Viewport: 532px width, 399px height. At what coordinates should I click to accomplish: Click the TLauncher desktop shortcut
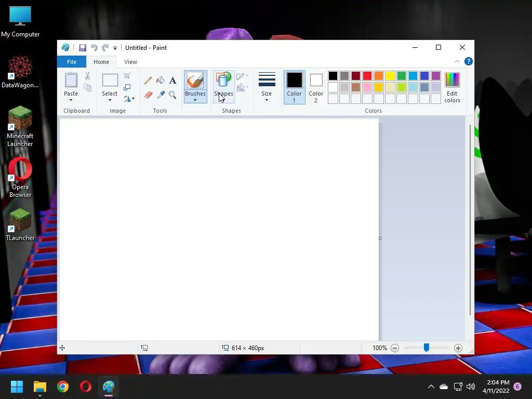point(20,224)
